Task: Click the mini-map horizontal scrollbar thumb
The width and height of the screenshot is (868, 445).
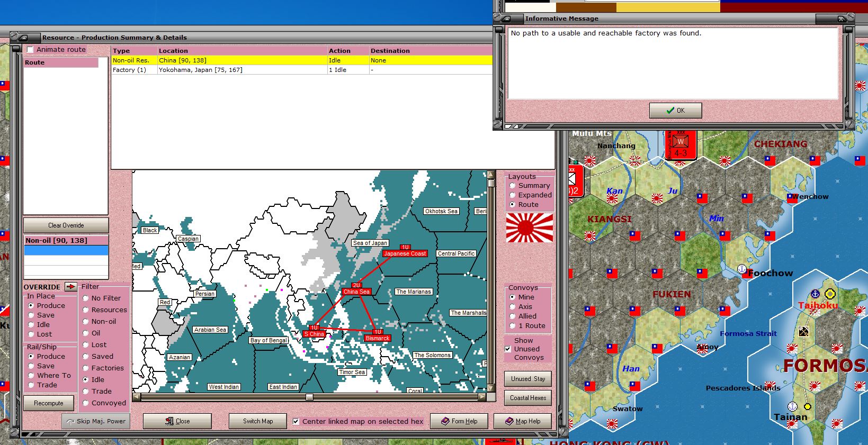Action: pos(309,397)
